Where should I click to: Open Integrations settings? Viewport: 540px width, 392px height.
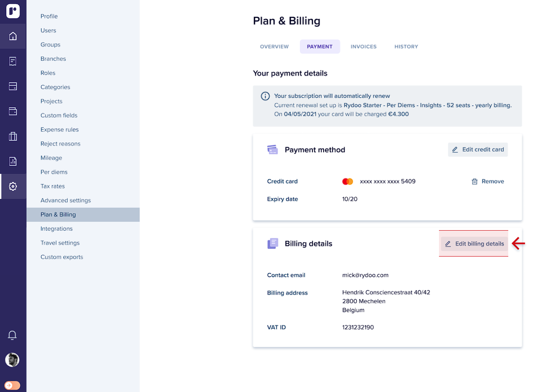(56, 228)
